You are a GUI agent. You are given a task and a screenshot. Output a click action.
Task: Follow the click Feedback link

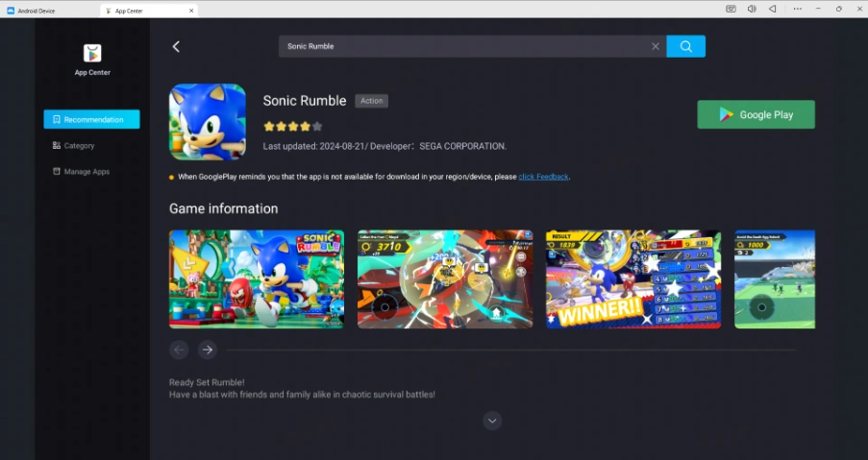click(x=543, y=177)
